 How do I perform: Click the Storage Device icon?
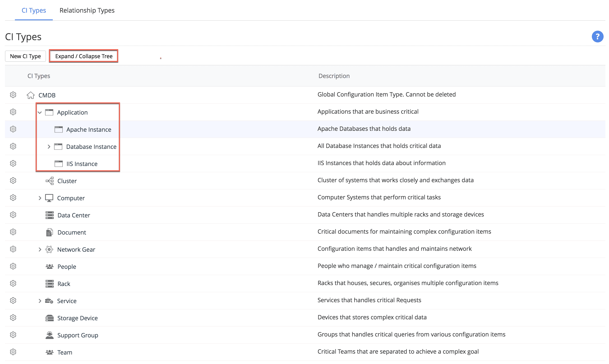point(50,318)
